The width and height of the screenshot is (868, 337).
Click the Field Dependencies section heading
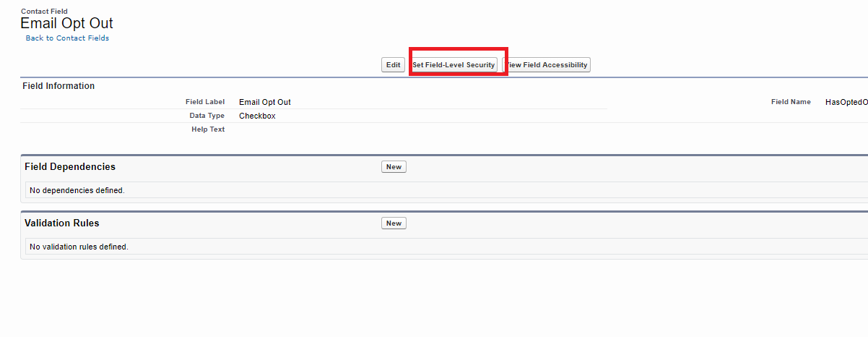tap(70, 167)
